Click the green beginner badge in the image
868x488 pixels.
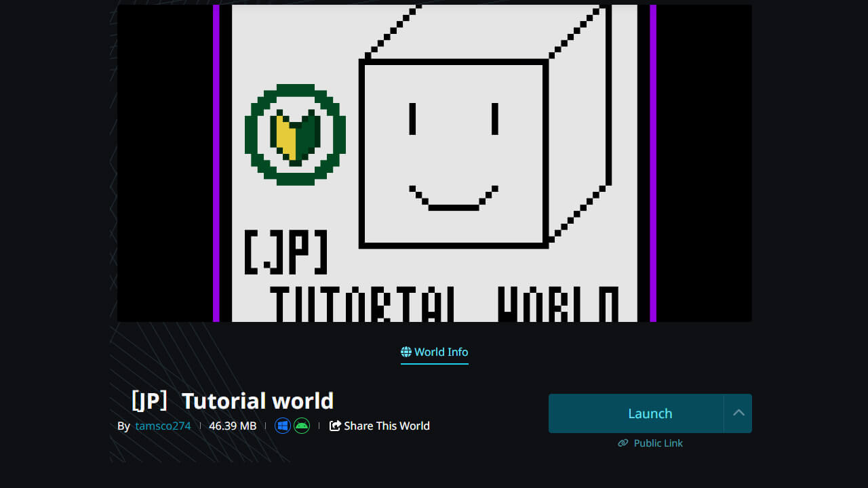(295, 134)
